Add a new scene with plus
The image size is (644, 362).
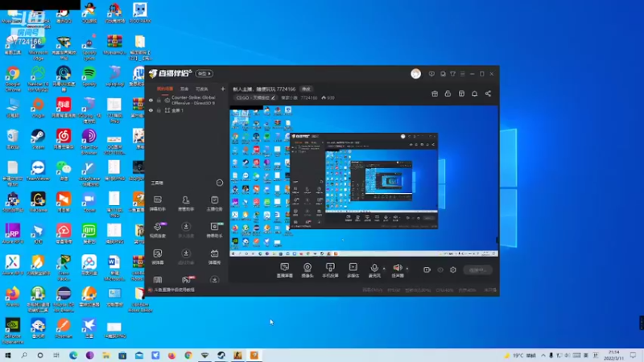[x=223, y=88]
